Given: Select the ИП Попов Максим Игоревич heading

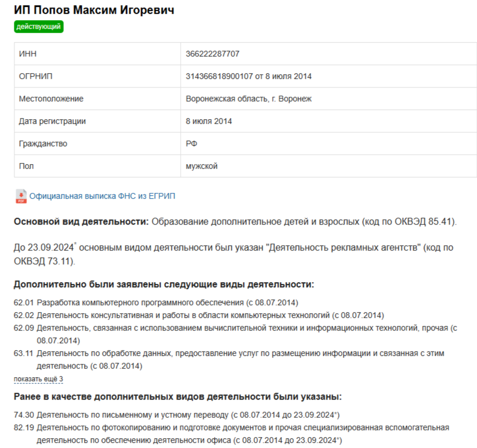Looking at the screenshot, I should (94, 10).
